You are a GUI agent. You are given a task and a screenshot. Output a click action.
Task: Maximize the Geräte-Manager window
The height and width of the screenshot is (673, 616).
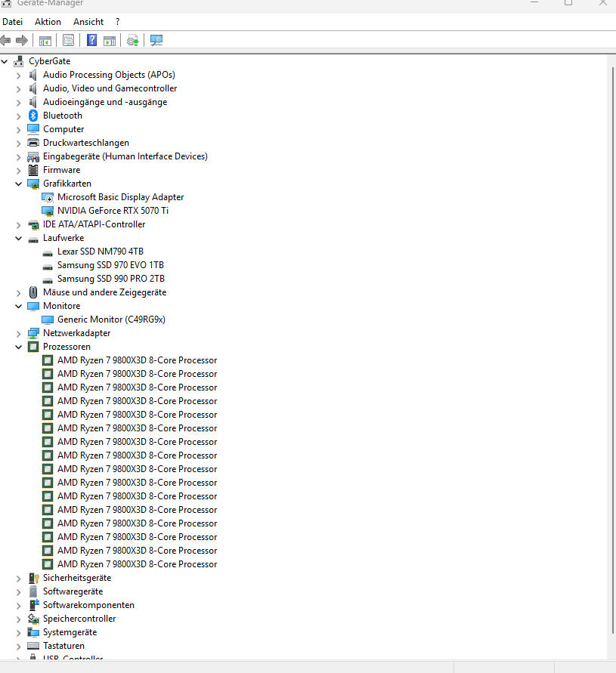(568, 2)
